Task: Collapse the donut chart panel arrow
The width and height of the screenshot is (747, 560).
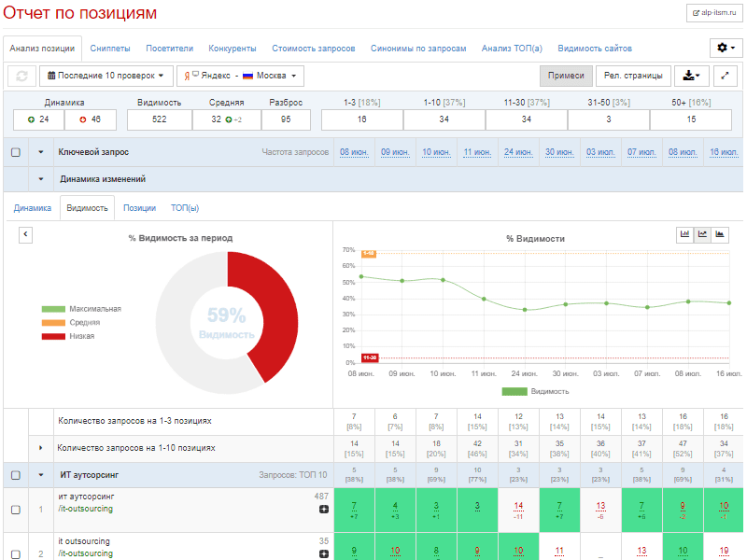Action: click(26, 236)
